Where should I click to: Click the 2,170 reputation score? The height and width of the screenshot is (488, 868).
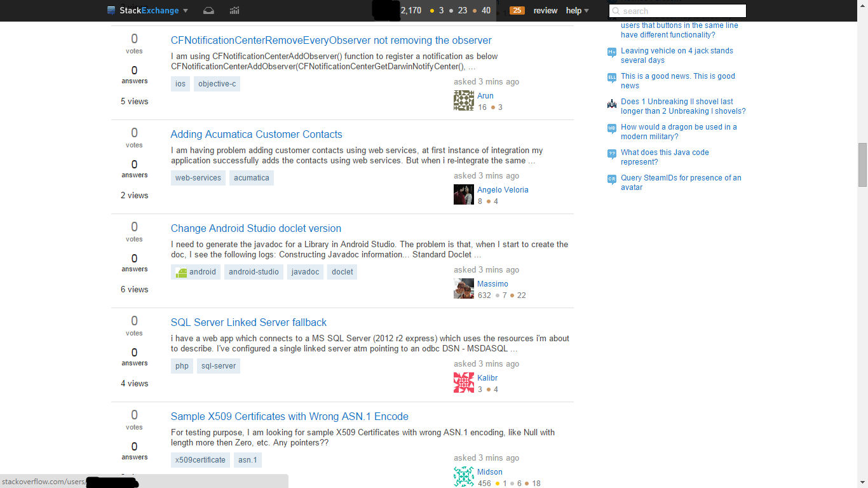click(411, 11)
